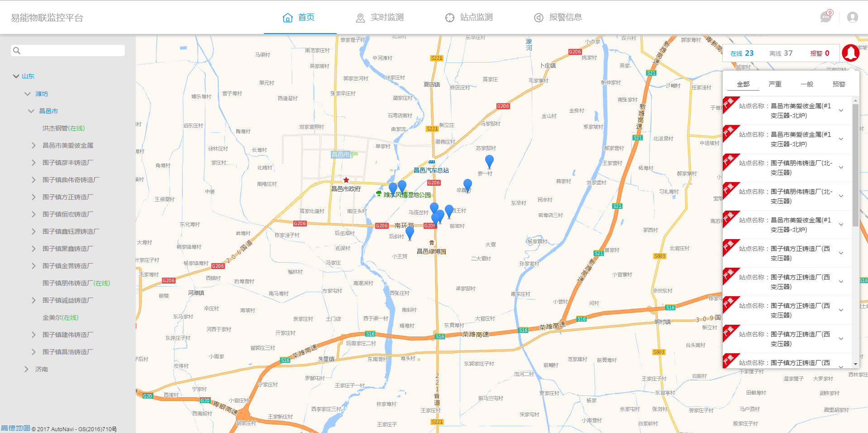This screenshot has height=433, width=868.
Task: Switch to the 严重 alarm tab
Action: pyautogui.click(x=775, y=84)
